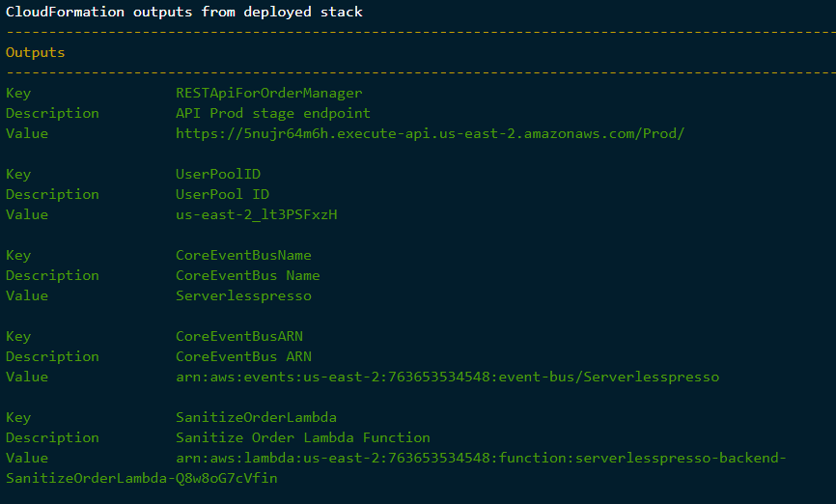Click the Serverlesspresso event bus name value
The height and width of the screenshot is (504, 836).
(243, 295)
